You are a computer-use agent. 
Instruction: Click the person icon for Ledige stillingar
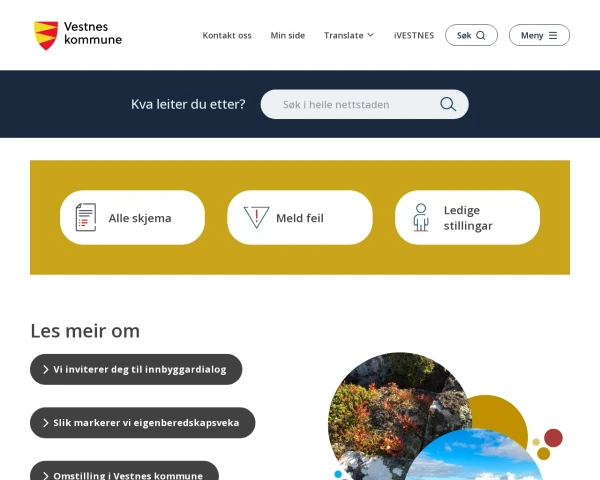point(421,217)
